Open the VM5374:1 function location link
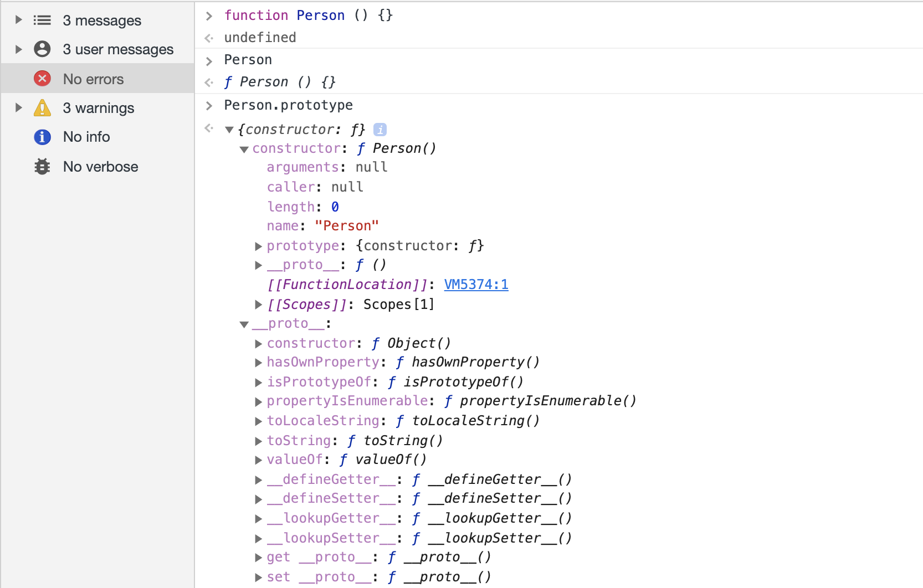The width and height of the screenshot is (923, 588). [x=476, y=285]
